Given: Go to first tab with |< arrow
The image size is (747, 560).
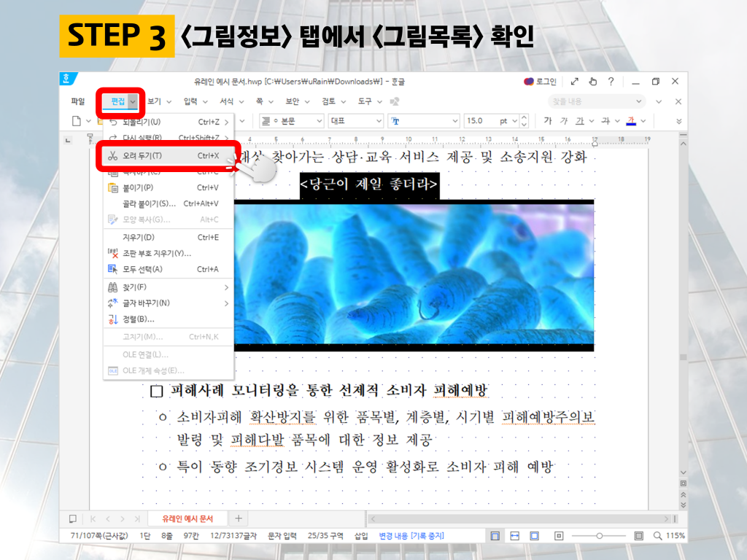Looking at the screenshot, I should click(93, 518).
